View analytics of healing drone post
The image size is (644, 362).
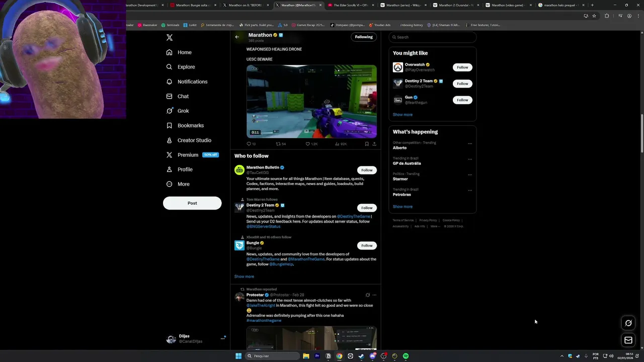pyautogui.click(x=341, y=144)
